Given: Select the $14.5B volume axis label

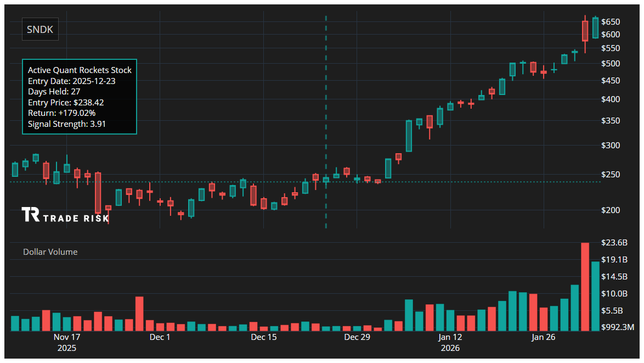Looking at the screenshot, I should [614, 277].
